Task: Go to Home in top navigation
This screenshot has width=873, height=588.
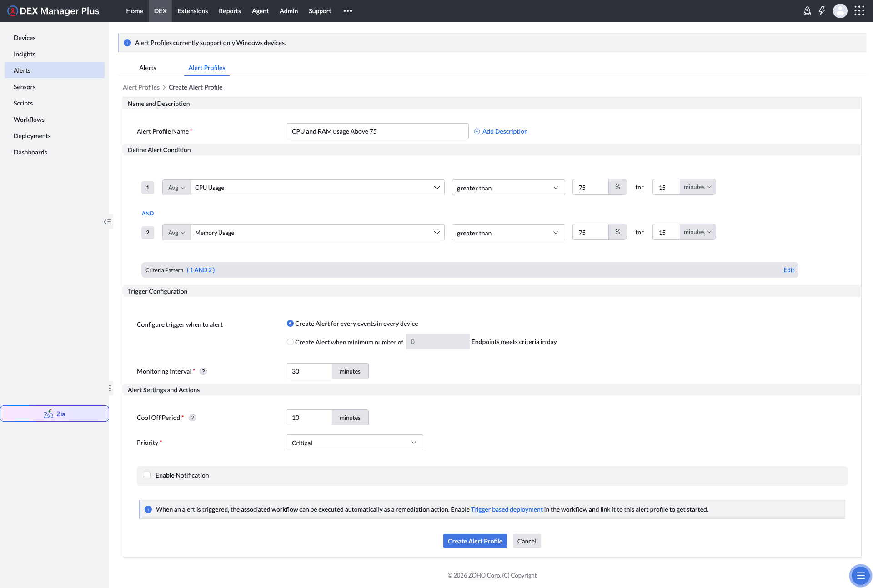Action: tap(135, 11)
